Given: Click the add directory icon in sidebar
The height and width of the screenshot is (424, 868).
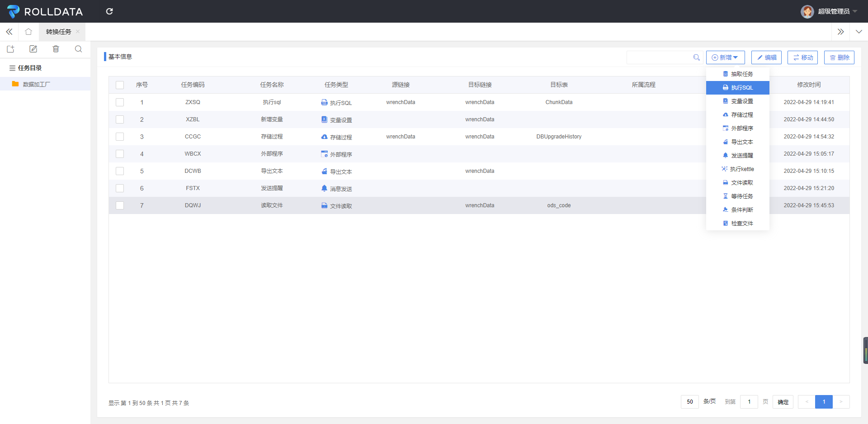Looking at the screenshot, I should (x=11, y=49).
